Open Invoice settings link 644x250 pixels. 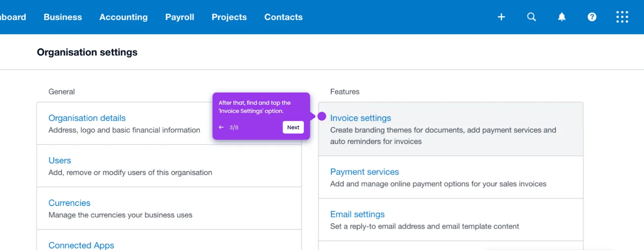tap(360, 118)
